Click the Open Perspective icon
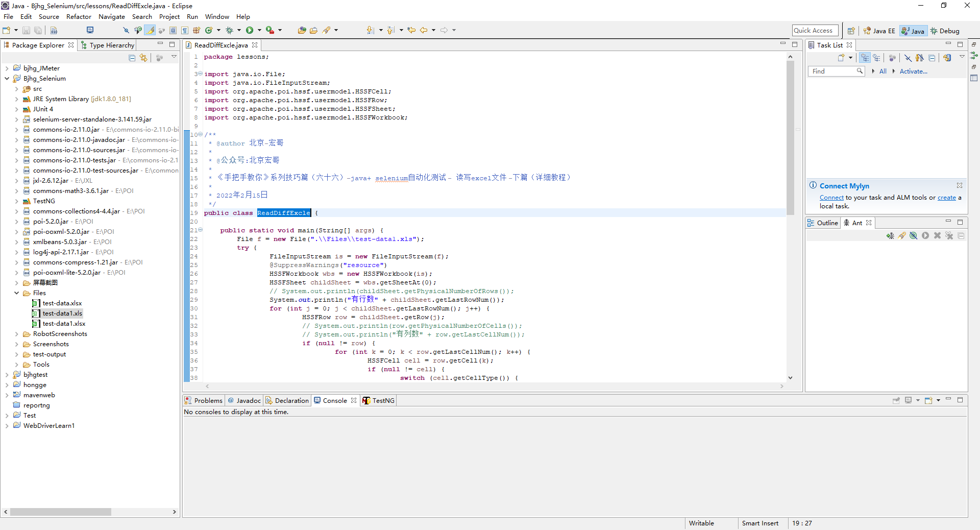The height and width of the screenshot is (530, 980). pyautogui.click(x=851, y=31)
